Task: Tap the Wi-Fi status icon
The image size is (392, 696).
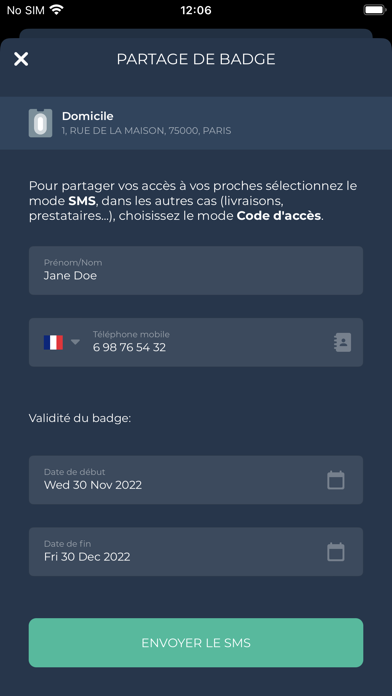Action: (56, 10)
